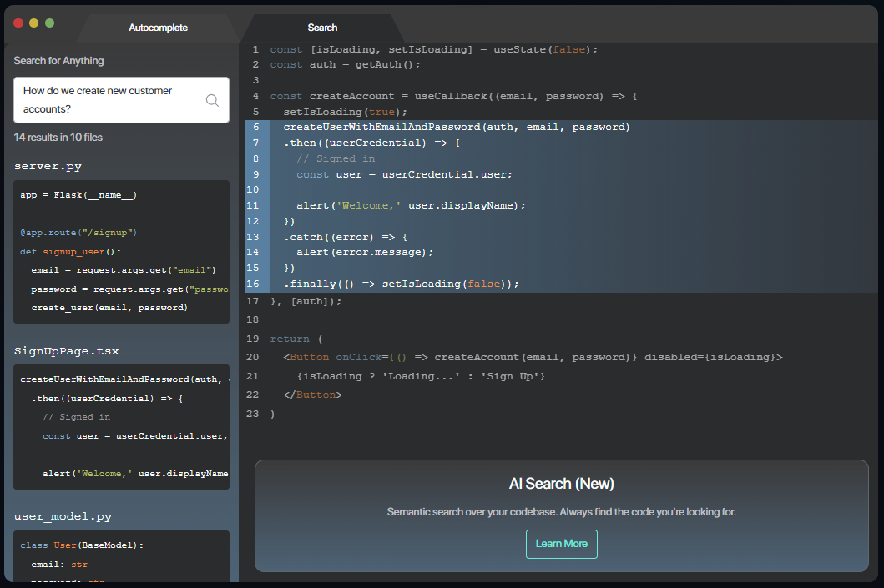Viewport: 884px width, 588px height.
Task: Select the Search tab
Action: pos(322,28)
